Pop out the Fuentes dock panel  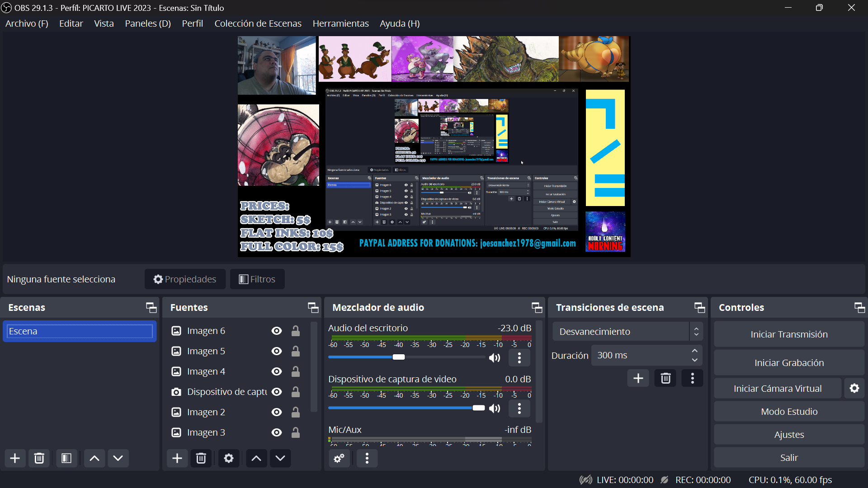pos(313,308)
